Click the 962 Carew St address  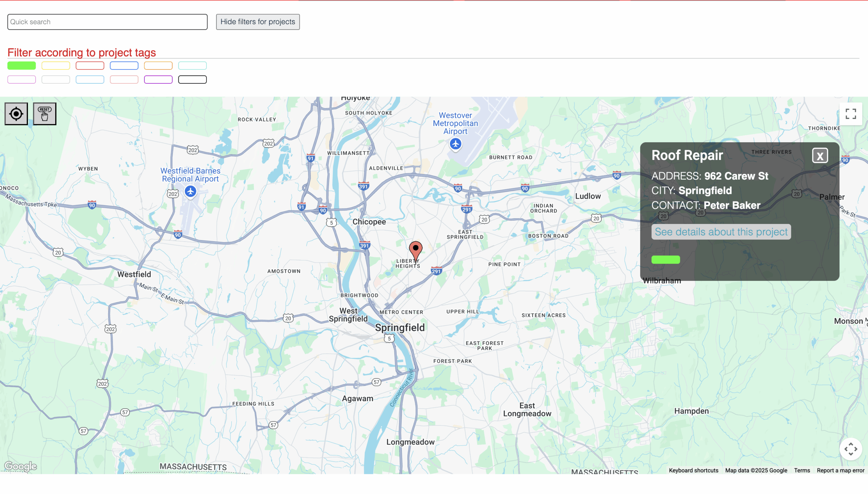tap(736, 176)
